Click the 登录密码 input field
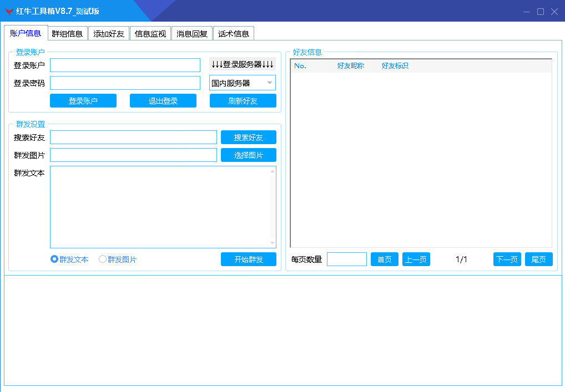The width and height of the screenshot is (565, 392). tap(125, 83)
